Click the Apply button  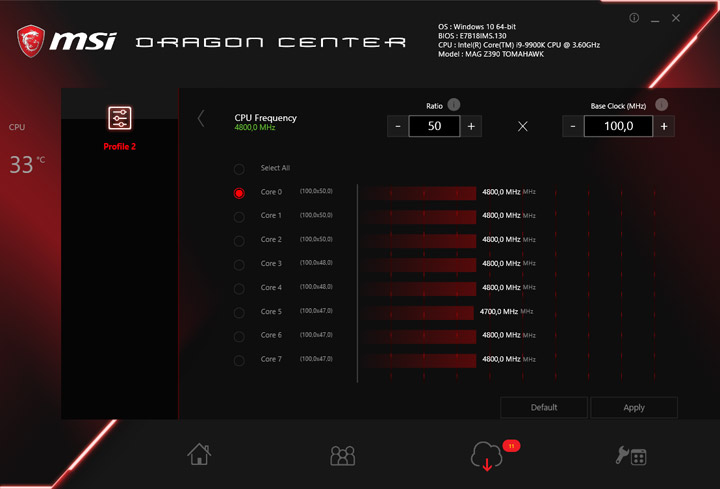point(634,408)
